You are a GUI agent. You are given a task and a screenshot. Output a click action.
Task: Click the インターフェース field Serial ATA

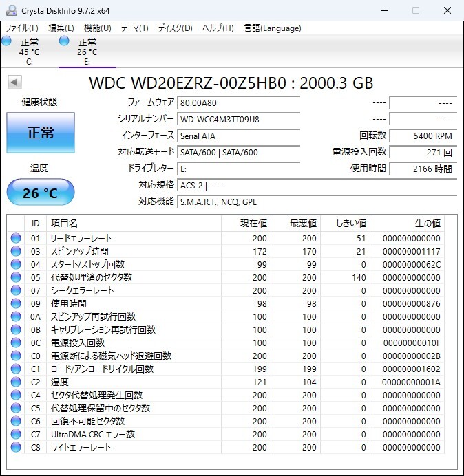(x=238, y=136)
